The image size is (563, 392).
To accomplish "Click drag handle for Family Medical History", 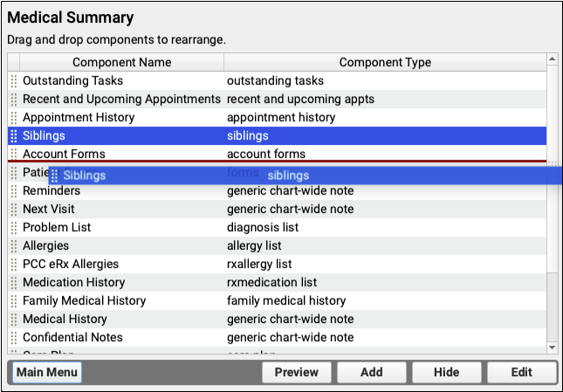I will [x=13, y=301].
